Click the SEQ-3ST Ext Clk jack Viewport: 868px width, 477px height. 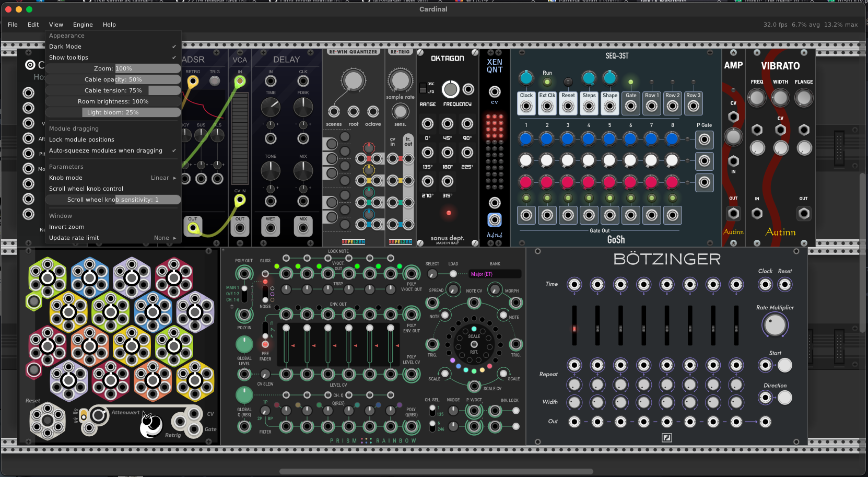pyautogui.click(x=547, y=107)
